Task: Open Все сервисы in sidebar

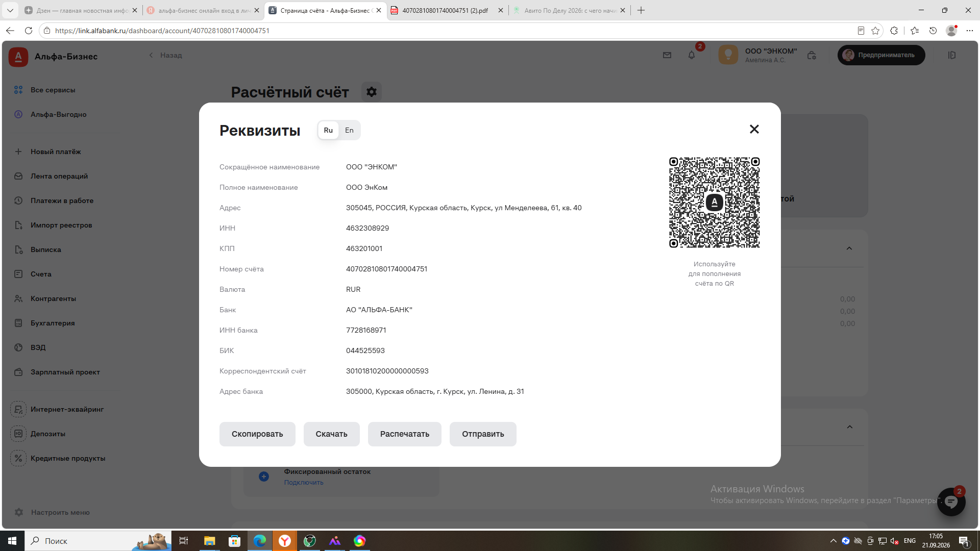Action: coord(53,90)
